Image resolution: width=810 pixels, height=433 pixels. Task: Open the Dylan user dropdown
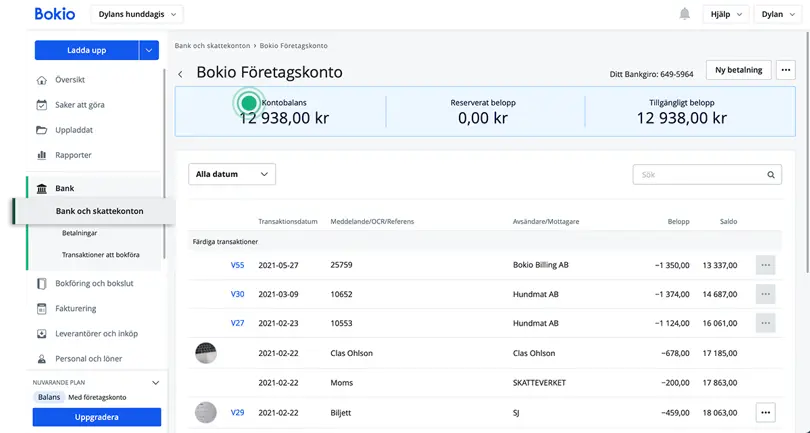(778, 14)
